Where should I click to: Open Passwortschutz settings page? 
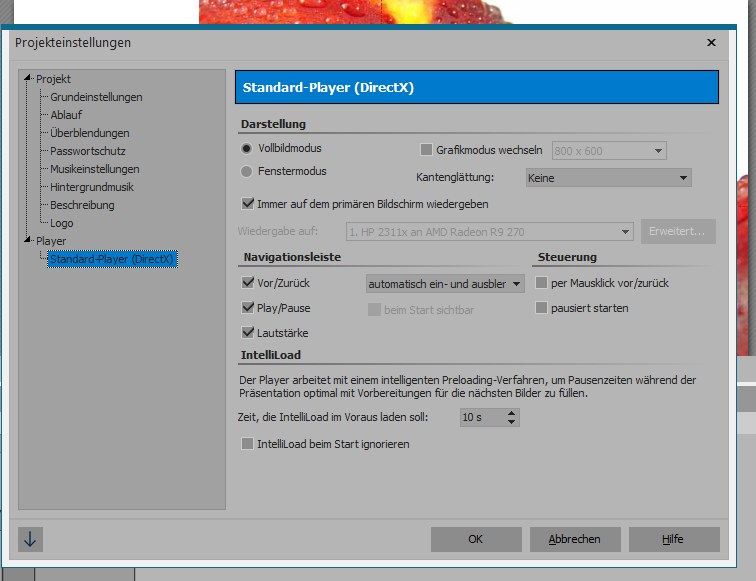pyautogui.click(x=88, y=151)
